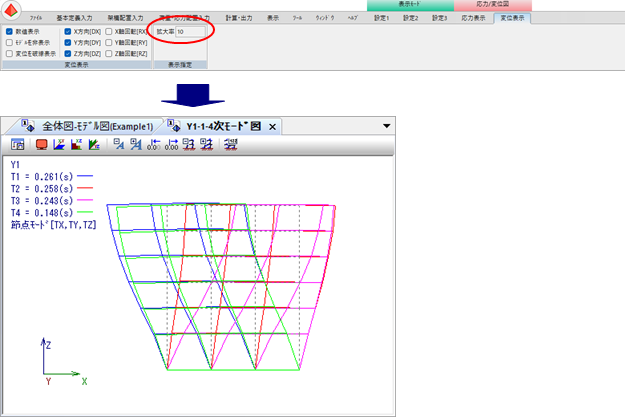Select the 応力/変位図 contextual tab header

click(495, 5)
